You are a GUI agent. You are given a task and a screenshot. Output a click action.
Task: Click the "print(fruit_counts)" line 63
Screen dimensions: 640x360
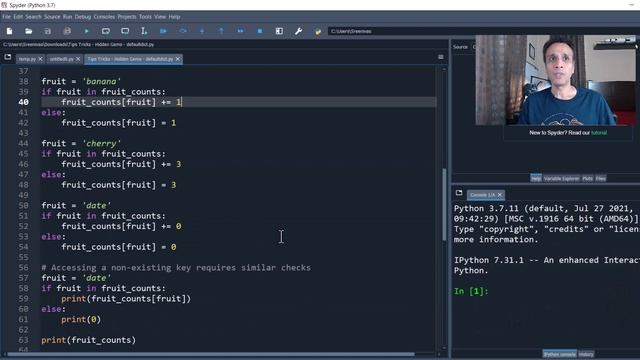click(x=89, y=340)
